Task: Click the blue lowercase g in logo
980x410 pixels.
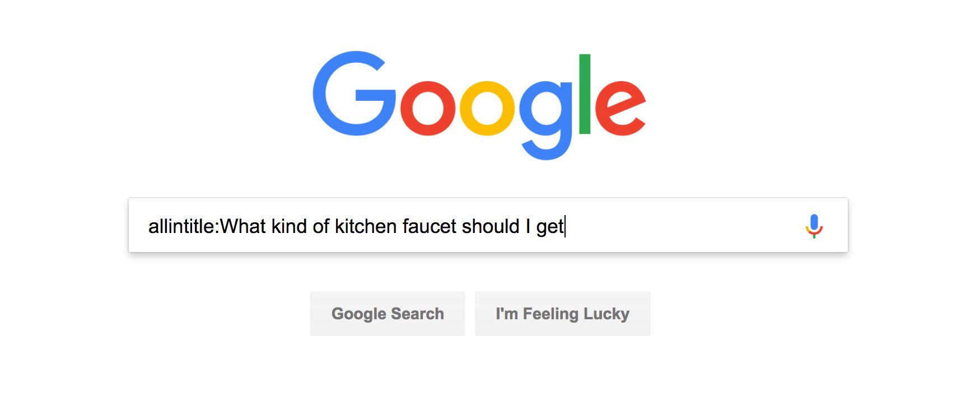Action: pyautogui.click(x=547, y=120)
